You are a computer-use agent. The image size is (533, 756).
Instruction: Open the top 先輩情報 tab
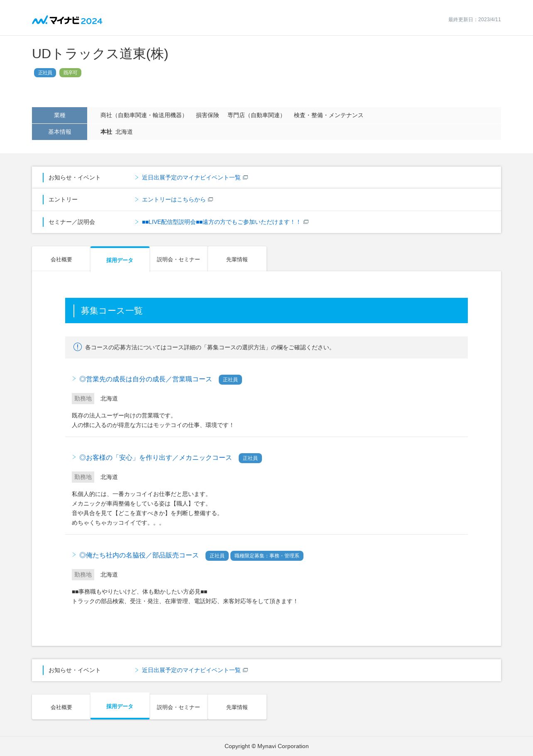(x=237, y=259)
